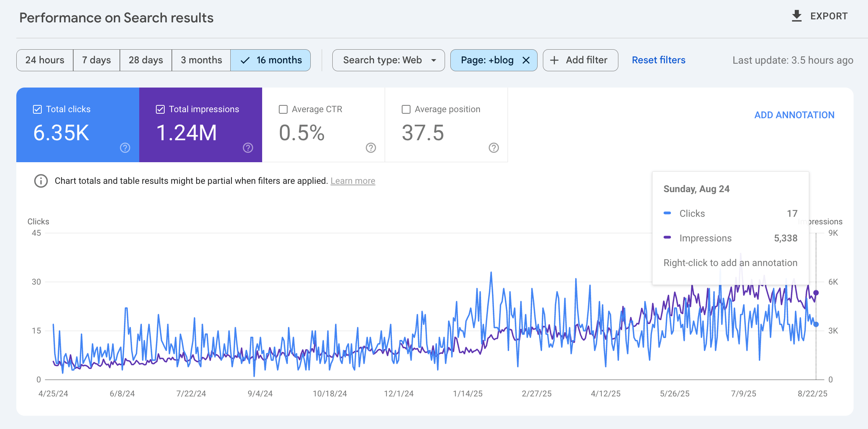Click the Reset filters link
This screenshot has height=429, width=868.
coord(658,60)
